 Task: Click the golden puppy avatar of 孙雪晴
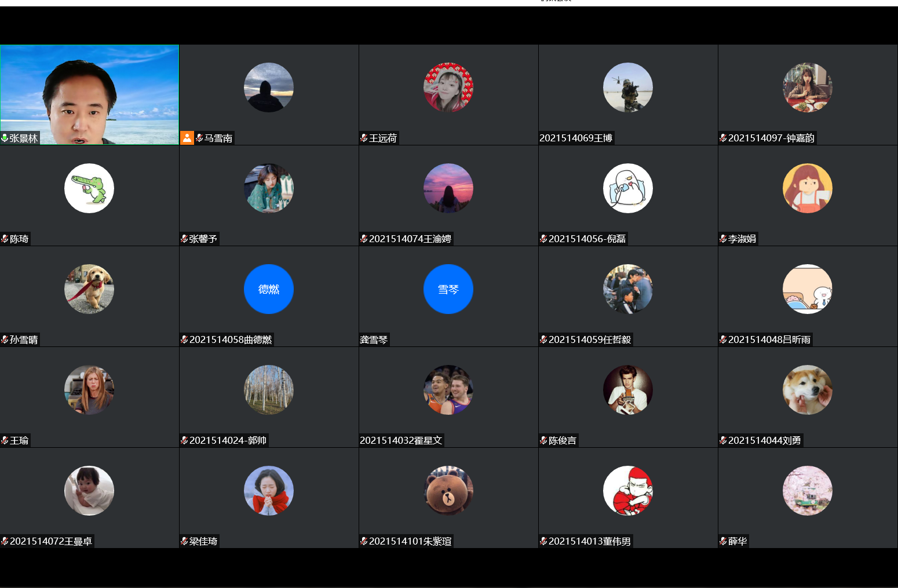pyautogui.click(x=89, y=289)
